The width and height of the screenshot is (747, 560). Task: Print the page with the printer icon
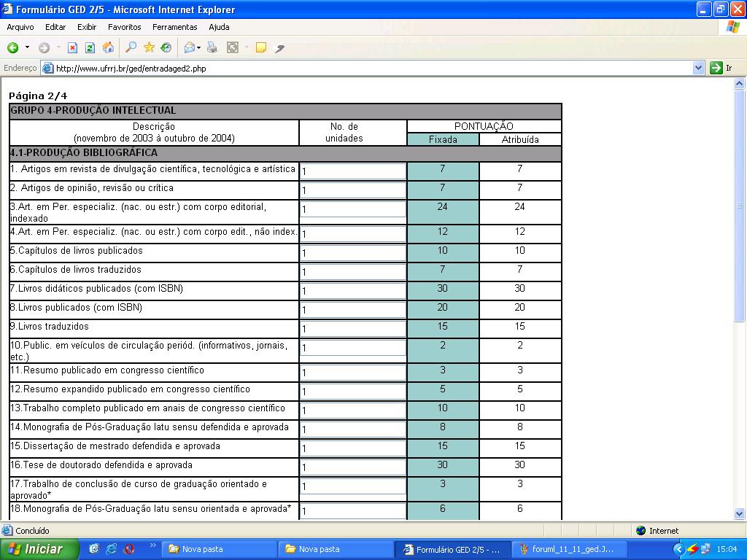pos(212,47)
